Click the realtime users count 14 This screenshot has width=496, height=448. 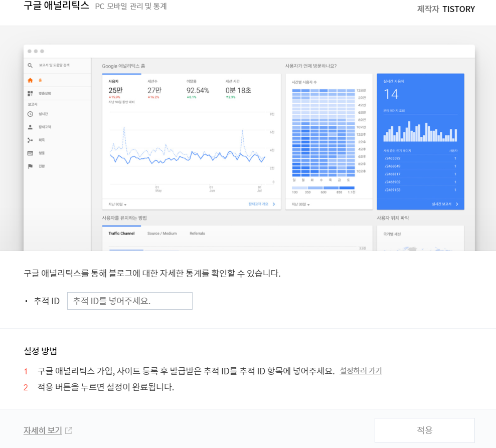point(391,95)
